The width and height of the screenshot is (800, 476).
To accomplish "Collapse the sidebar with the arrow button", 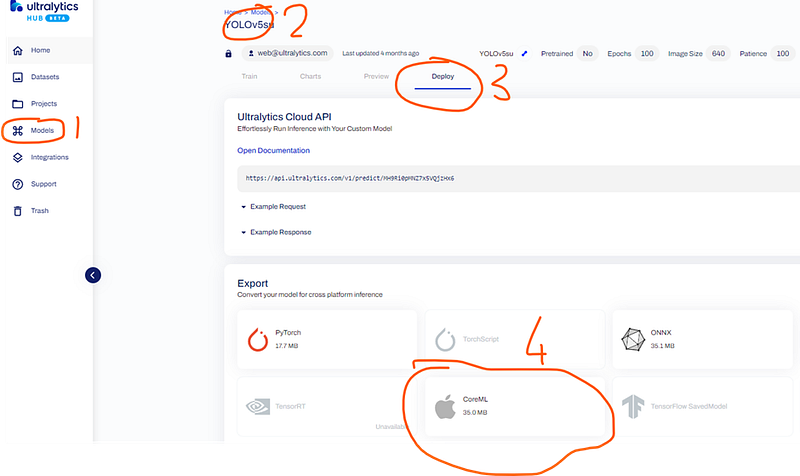I will (93, 275).
